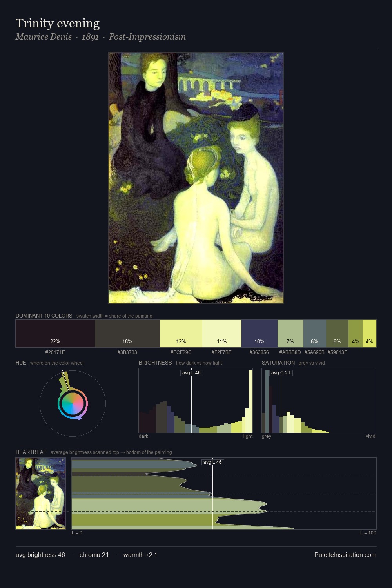Pick the 11% pale swatch #F2F7BE

coord(222,334)
